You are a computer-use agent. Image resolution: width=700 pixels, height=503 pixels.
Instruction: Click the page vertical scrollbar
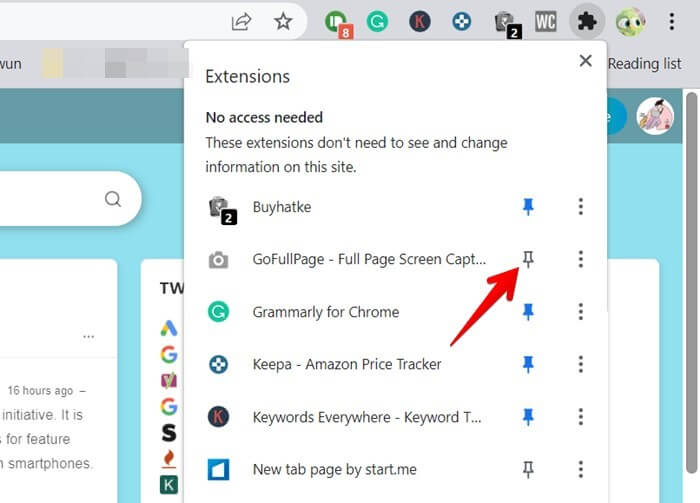tap(692, 282)
